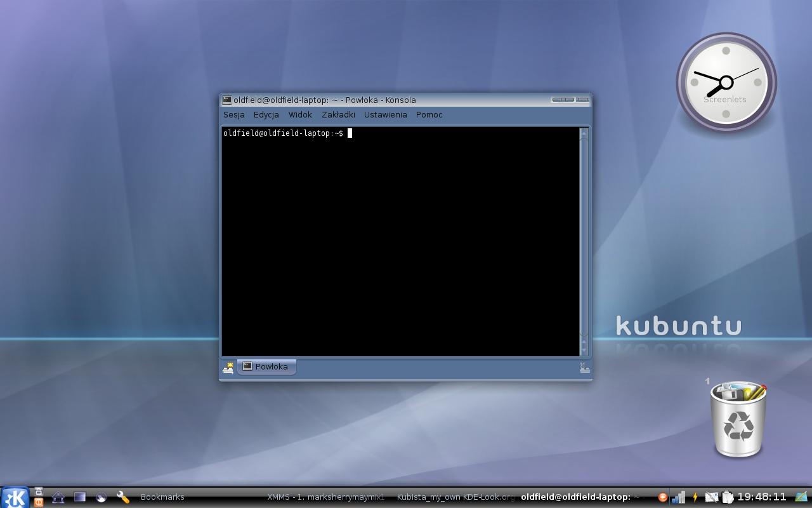Open the Pomoc menu
The width and height of the screenshot is (812, 508).
click(x=429, y=115)
